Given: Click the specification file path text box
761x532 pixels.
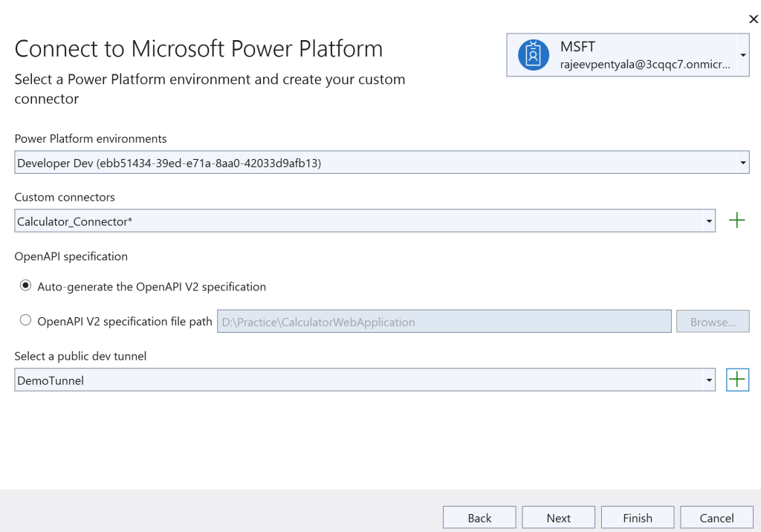Looking at the screenshot, I should [444, 322].
